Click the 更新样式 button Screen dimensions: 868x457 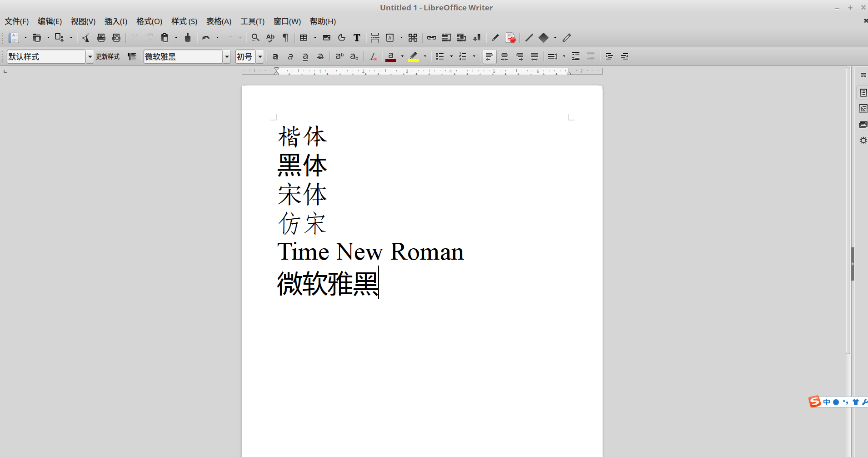pos(108,56)
